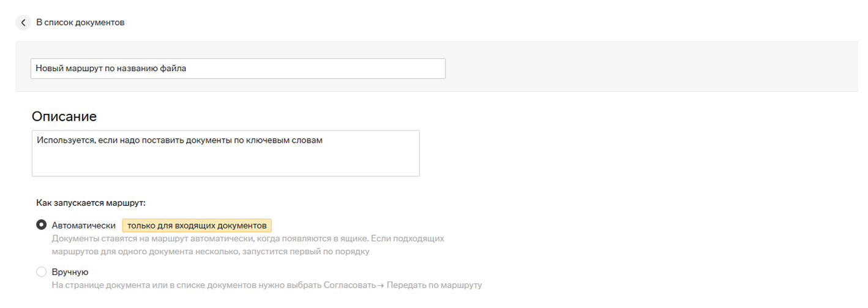Click the back chevron icon
Viewport: 868px width, 308px height.
point(23,23)
